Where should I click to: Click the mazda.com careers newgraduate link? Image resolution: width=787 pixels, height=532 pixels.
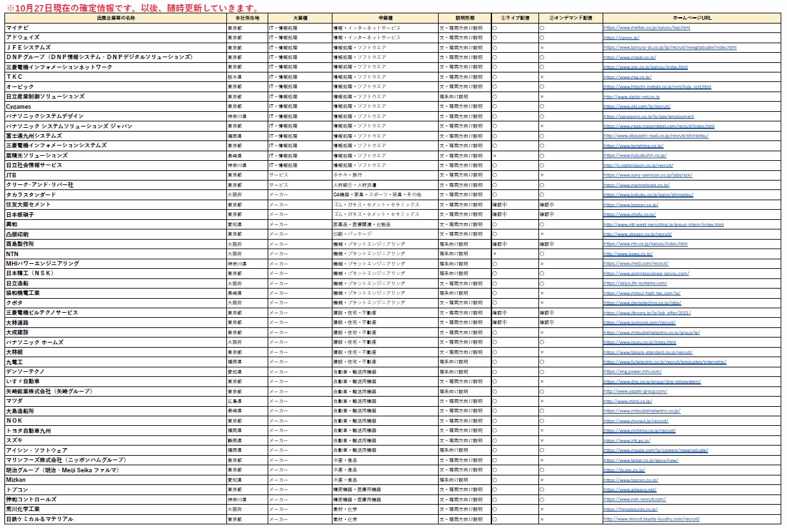click(655, 451)
